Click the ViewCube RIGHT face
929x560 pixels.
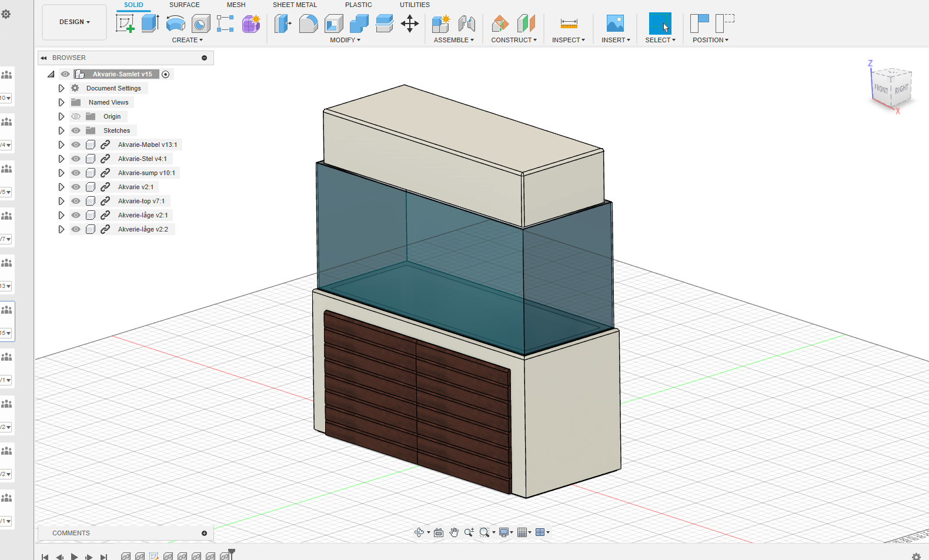(x=901, y=89)
